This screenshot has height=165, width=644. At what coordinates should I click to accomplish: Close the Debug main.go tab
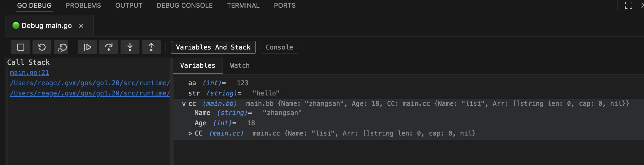point(81,26)
